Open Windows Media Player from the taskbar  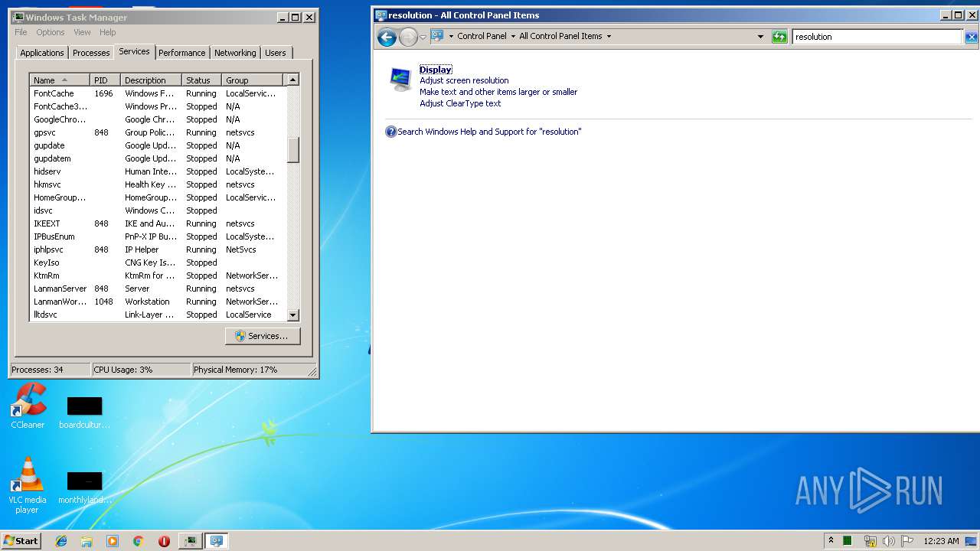click(113, 541)
